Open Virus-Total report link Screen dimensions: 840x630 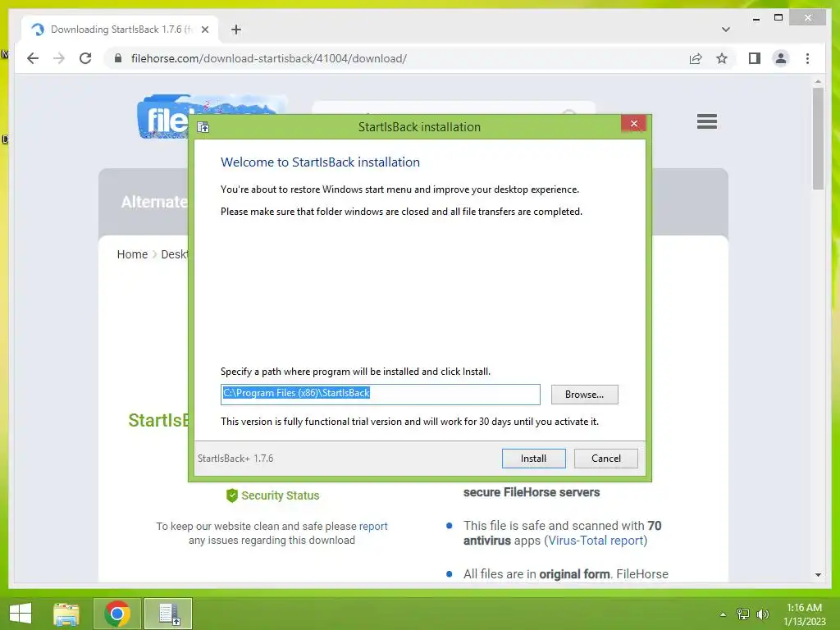tap(596, 541)
